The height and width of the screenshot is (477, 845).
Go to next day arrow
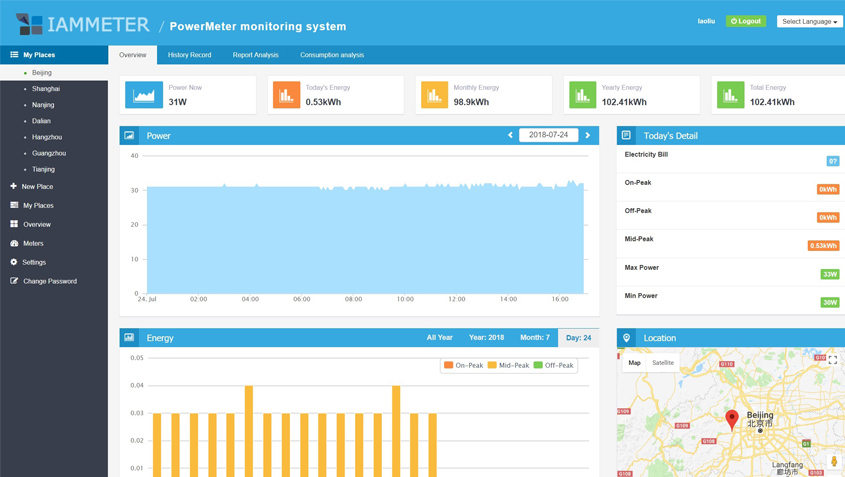coord(588,135)
